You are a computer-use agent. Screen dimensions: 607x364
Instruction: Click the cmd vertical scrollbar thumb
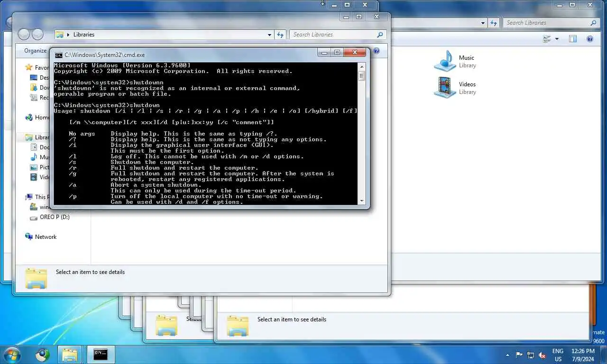coord(362,75)
